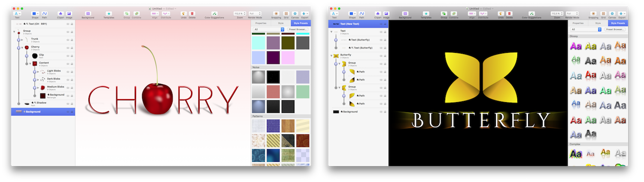The width and height of the screenshot is (644, 182).
Task: Expand the Light Blobs group
Action: tap(38, 71)
